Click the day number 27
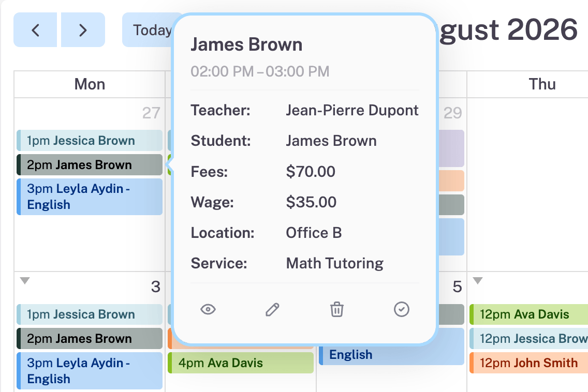The width and height of the screenshot is (588, 392). (151, 113)
